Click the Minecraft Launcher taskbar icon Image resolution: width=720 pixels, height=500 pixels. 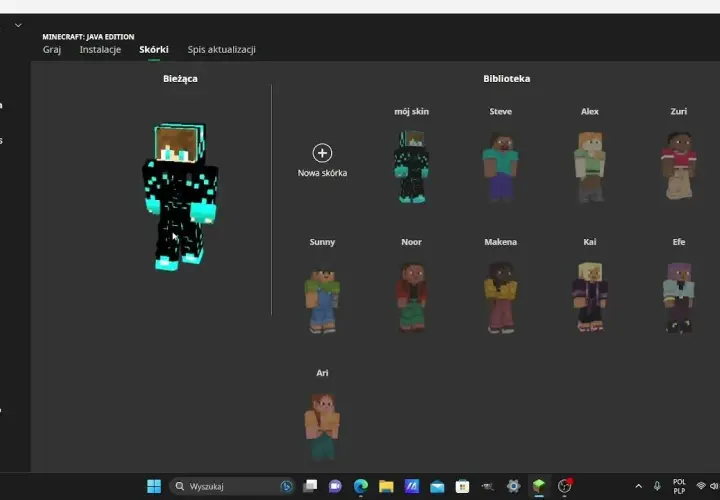[539, 485]
